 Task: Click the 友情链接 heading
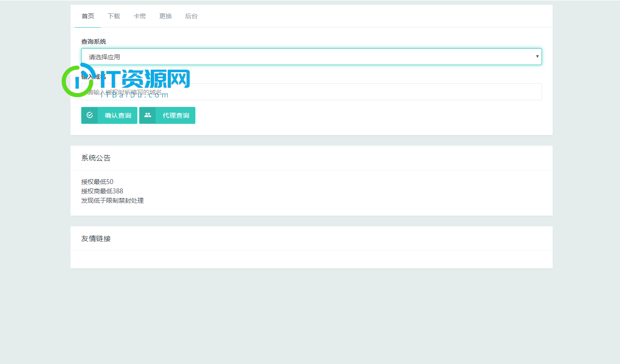[x=96, y=238]
